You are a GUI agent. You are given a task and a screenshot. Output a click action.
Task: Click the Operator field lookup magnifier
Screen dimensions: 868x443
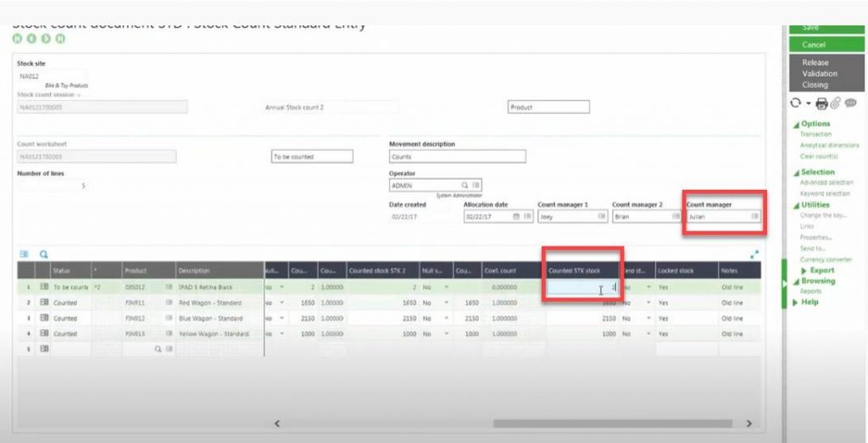(465, 185)
